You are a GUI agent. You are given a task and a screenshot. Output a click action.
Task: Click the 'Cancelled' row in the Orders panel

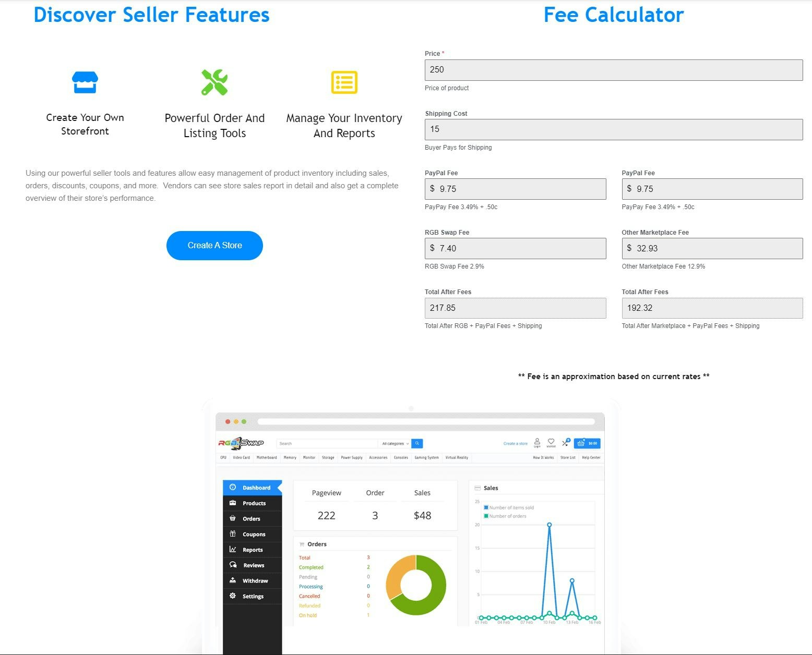[335, 596]
